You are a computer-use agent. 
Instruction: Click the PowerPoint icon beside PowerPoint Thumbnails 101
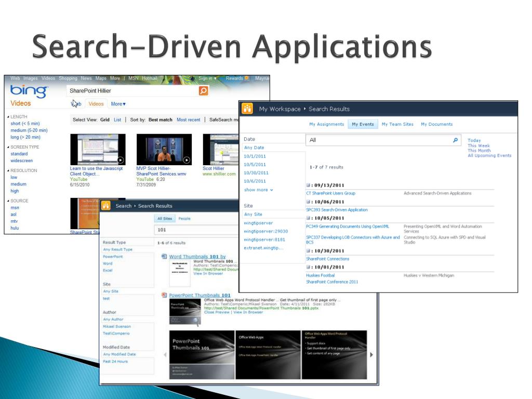tap(164, 295)
